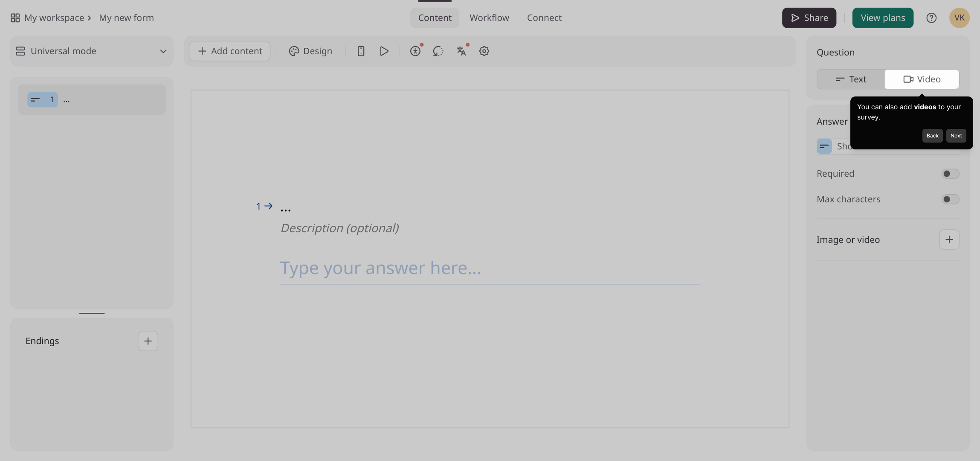Open My workspace breadcrumb link
This screenshot has height=461, width=980.
(x=54, y=18)
